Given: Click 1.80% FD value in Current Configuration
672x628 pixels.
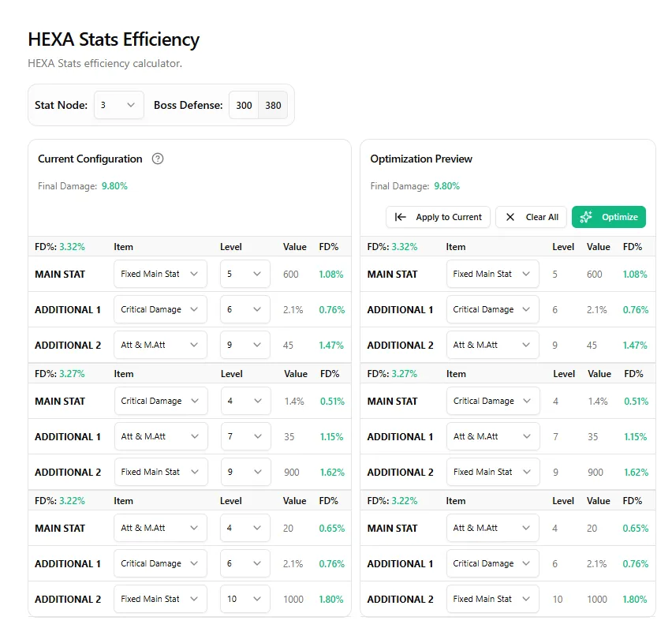Looking at the screenshot, I should (331, 600).
